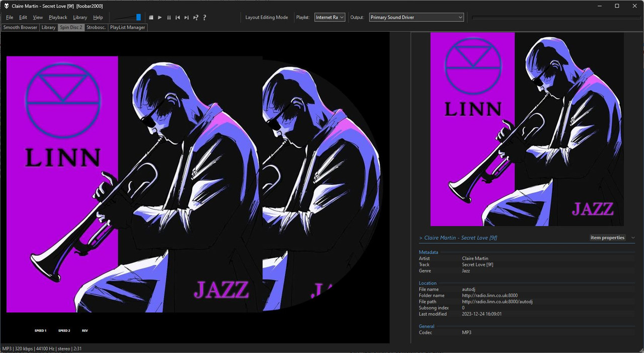Select the Last modified date value
The width and height of the screenshot is (644, 353).
481,314
